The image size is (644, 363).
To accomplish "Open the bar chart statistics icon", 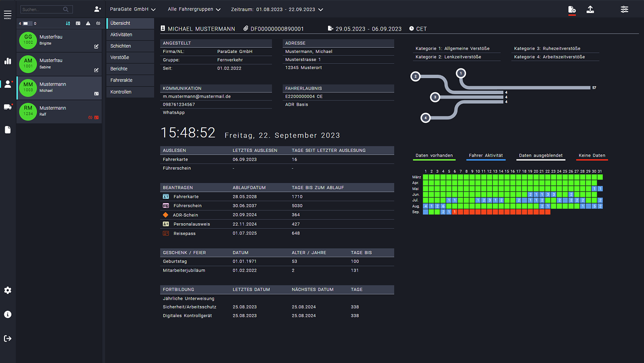I will pyautogui.click(x=8, y=61).
